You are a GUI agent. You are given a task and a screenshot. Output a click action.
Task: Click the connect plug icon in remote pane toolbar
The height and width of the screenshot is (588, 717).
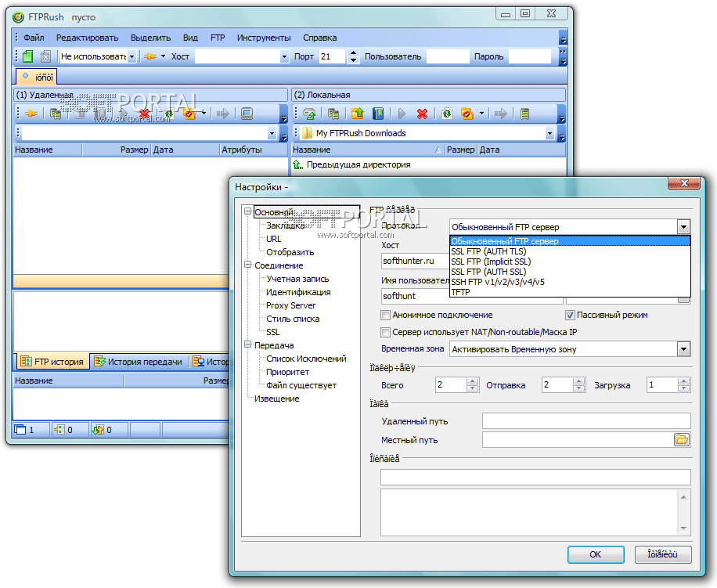[x=31, y=114]
